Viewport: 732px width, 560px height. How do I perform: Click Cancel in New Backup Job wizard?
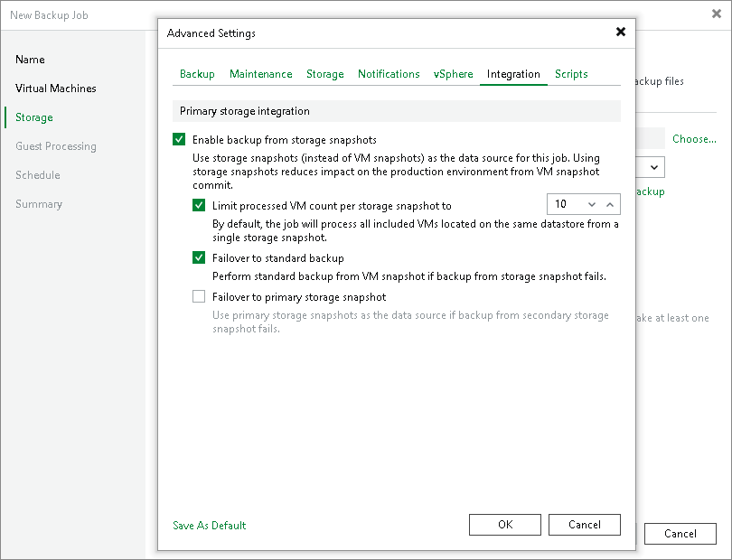pos(680,534)
